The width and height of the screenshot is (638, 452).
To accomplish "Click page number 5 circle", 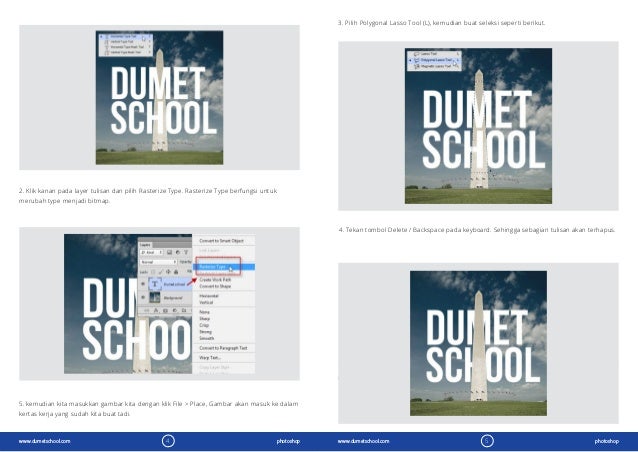I will point(487,441).
